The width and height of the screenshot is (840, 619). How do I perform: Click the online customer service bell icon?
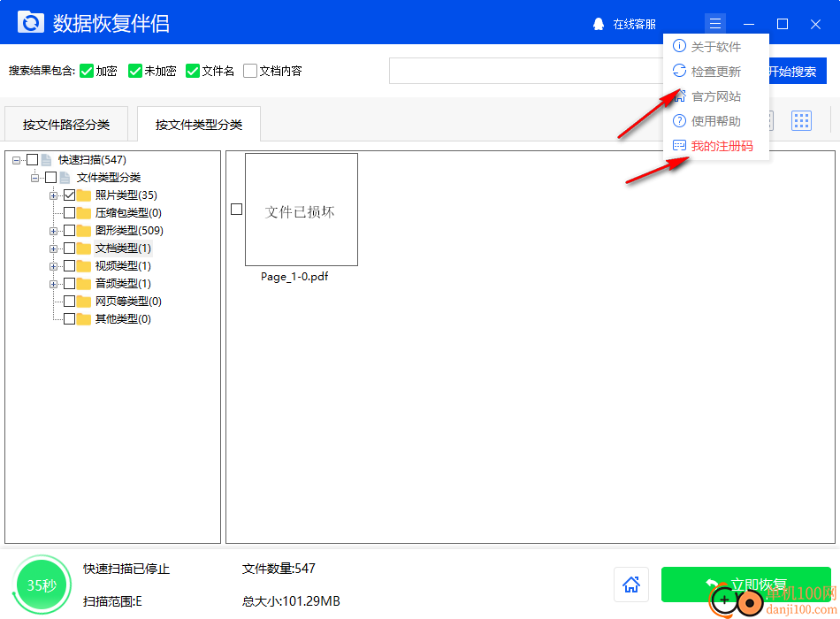pyautogui.click(x=599, y=24)
